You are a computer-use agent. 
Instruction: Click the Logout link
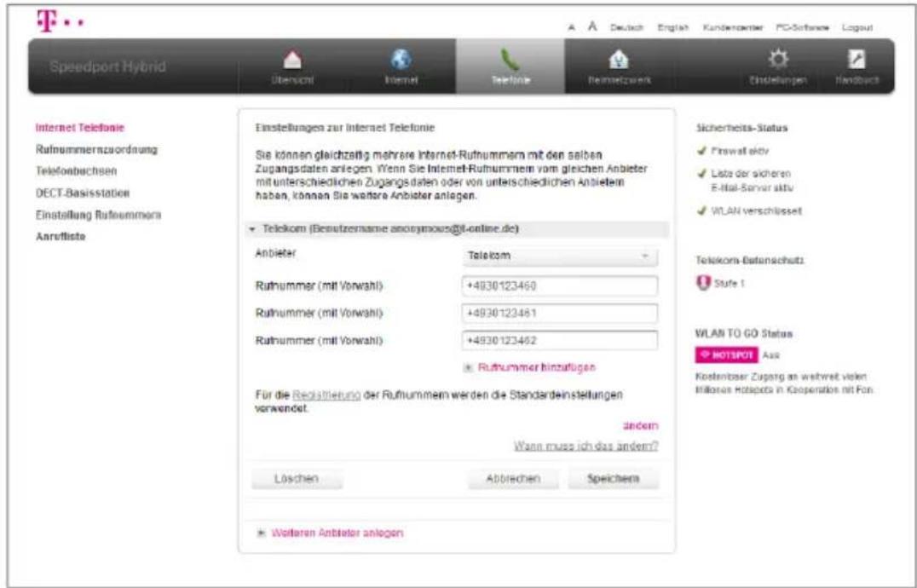coord(857,27)
